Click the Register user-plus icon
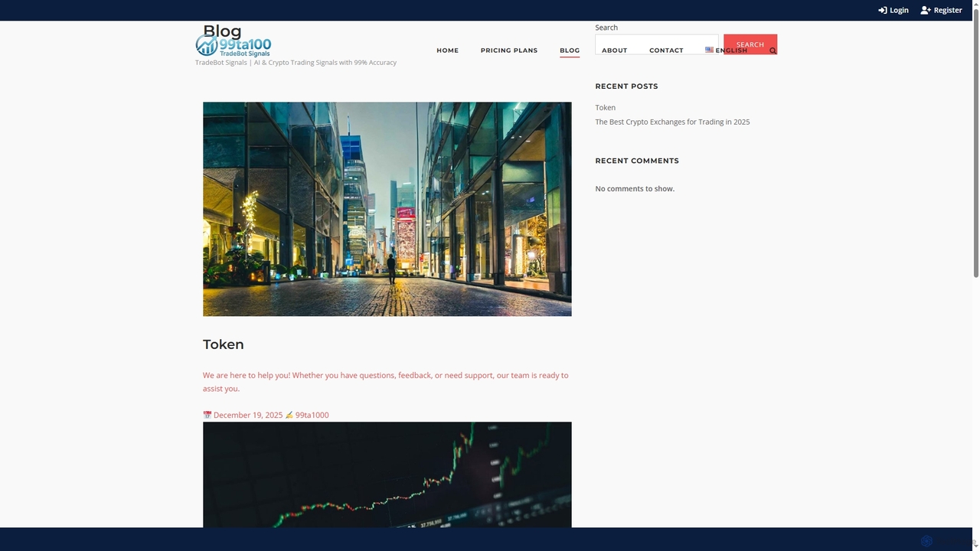The image size is (980, 551). click(926, 10)
